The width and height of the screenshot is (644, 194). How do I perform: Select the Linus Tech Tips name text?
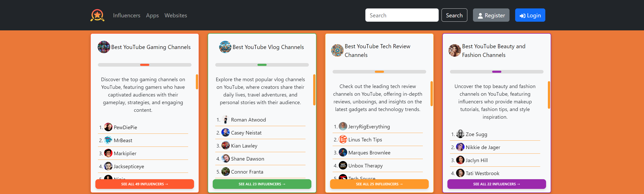(x=365, y=140)
